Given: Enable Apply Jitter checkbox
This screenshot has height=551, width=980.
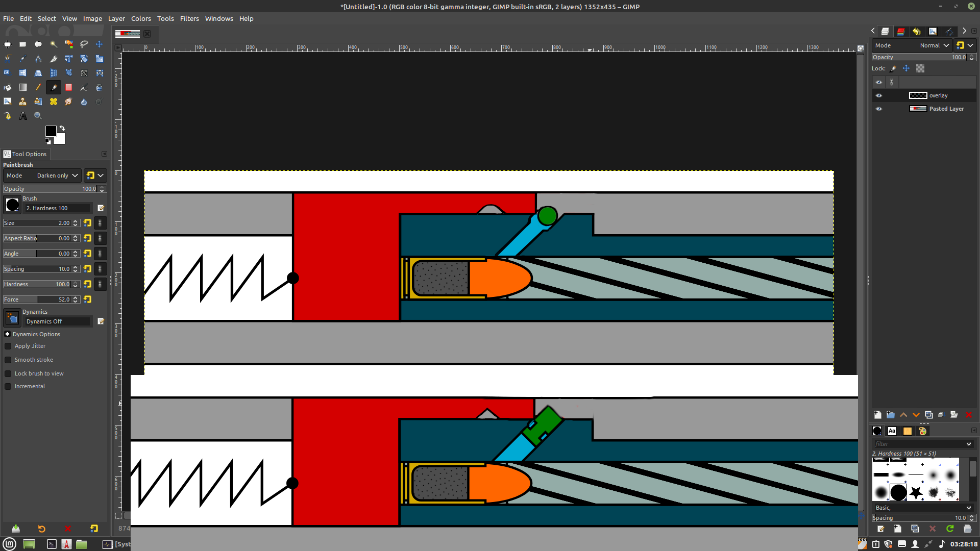Looking at the screenshot, I should point(8,346).
